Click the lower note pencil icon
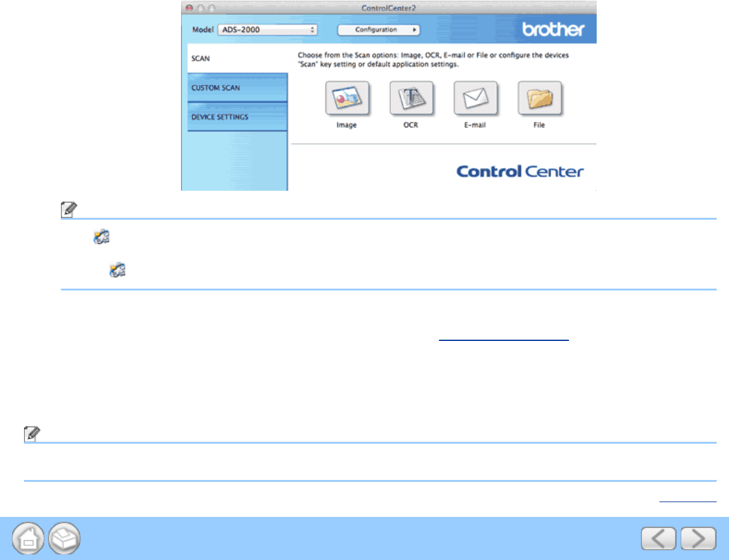 tap(32, 434)
